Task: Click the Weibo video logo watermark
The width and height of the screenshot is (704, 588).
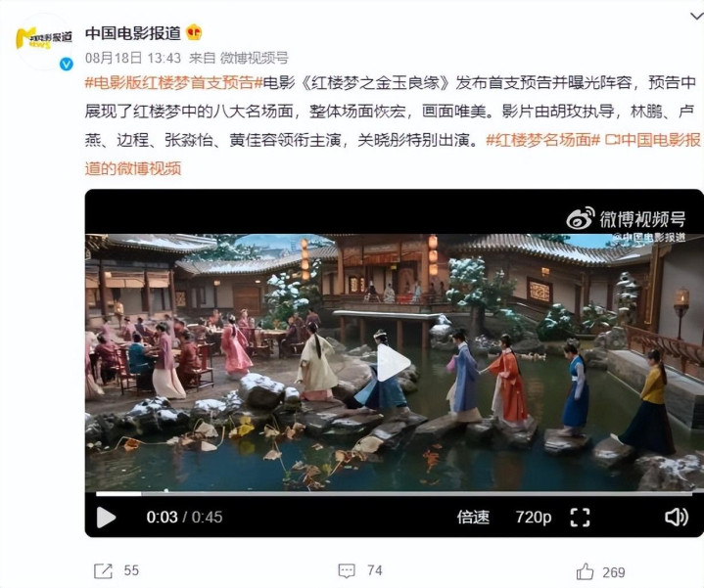Action: click(x=626, y=219)
